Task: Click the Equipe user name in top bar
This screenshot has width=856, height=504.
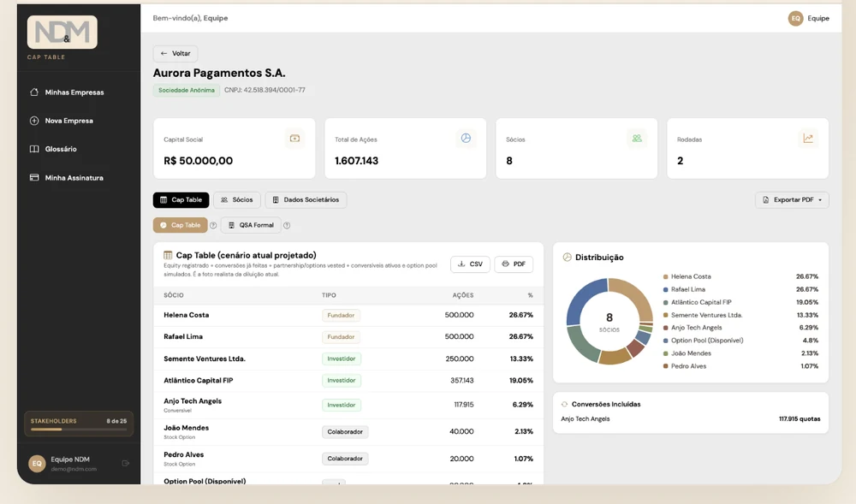Action: (818, 18)
